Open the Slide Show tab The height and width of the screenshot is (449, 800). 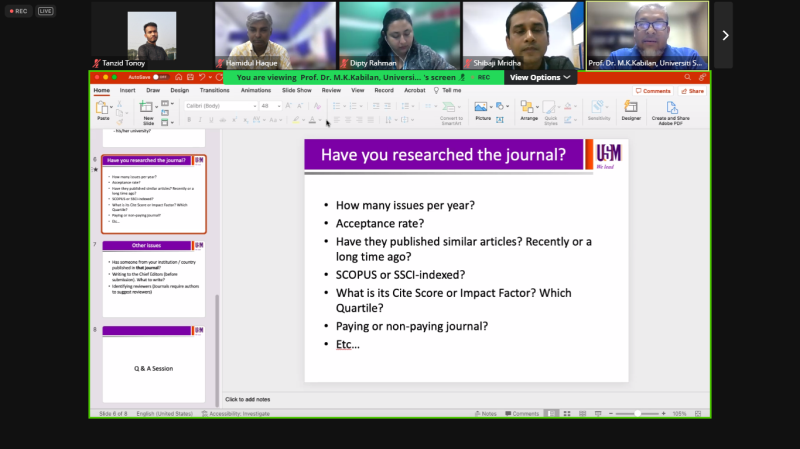click(x=296, y=90)
